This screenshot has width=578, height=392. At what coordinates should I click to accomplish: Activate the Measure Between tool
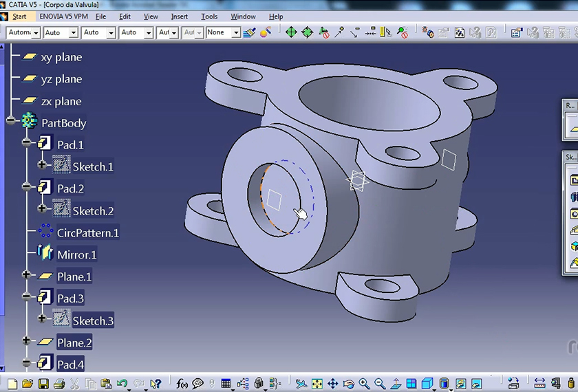pyautogui.click(x=539, y=384)
